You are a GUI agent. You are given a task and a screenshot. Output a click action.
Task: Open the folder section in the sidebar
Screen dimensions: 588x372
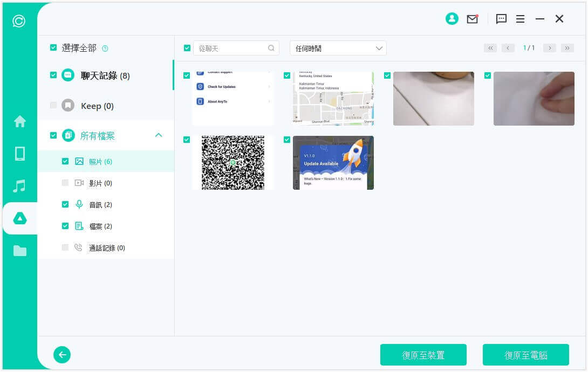point(20,251)
